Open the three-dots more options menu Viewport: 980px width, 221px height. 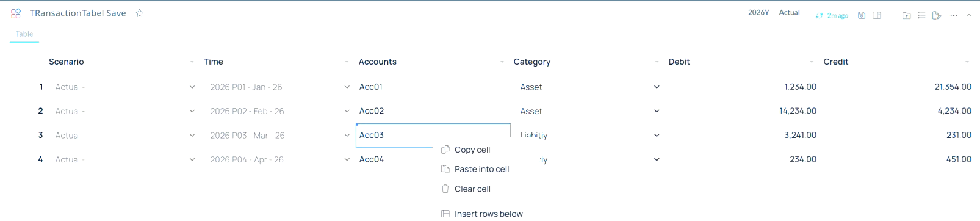(x=954, y=15)
